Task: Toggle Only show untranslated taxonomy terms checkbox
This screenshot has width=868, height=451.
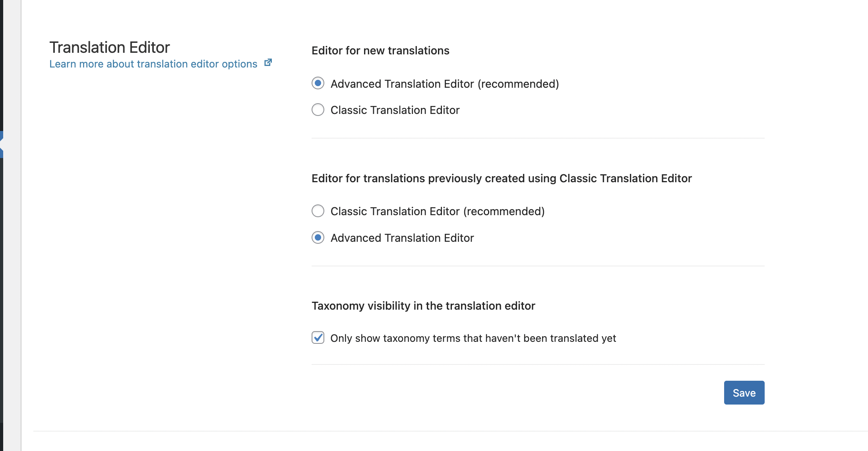Action: pos(318,338)
